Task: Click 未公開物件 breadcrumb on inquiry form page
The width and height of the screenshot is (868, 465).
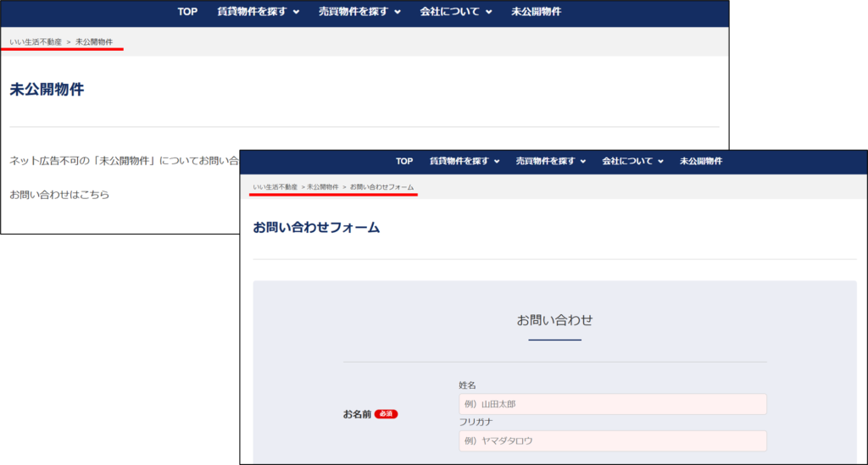Action: (x=323, y=186)
